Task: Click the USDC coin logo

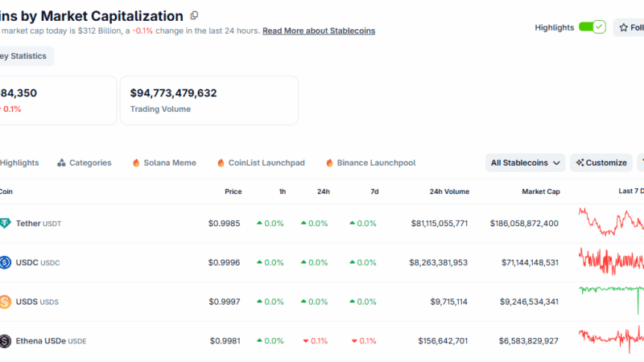Action: [x=6, y=262]
